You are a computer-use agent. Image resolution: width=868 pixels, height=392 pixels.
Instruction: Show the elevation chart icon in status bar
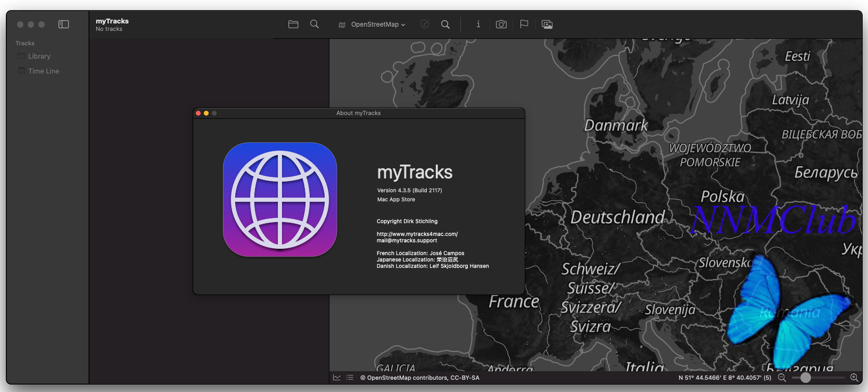click(337, 378)
